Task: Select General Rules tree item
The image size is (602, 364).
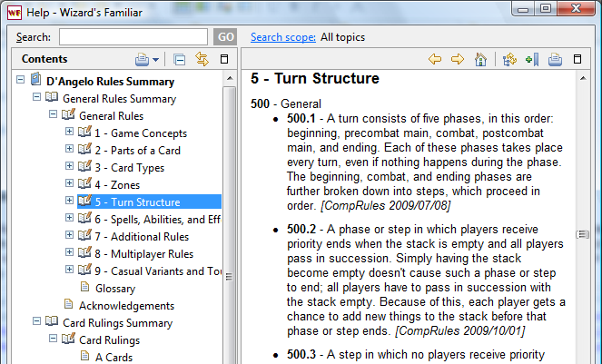Action: click(111, 116)
